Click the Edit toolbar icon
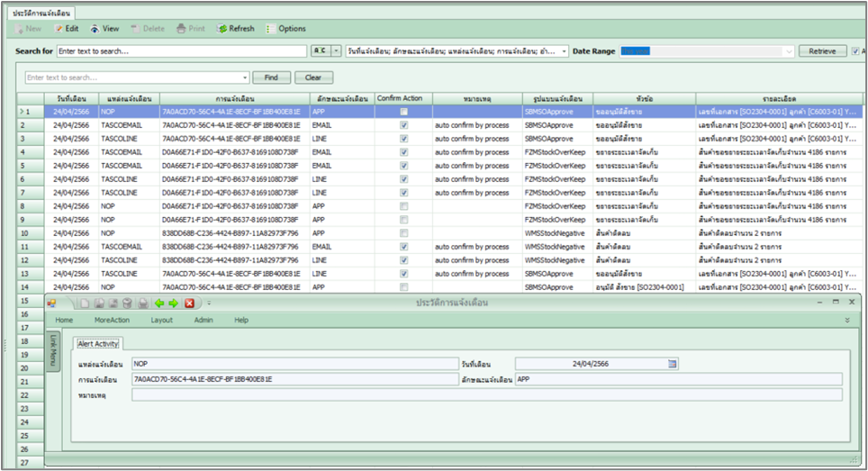Screen dimensions: 868x471 point(59,29)
